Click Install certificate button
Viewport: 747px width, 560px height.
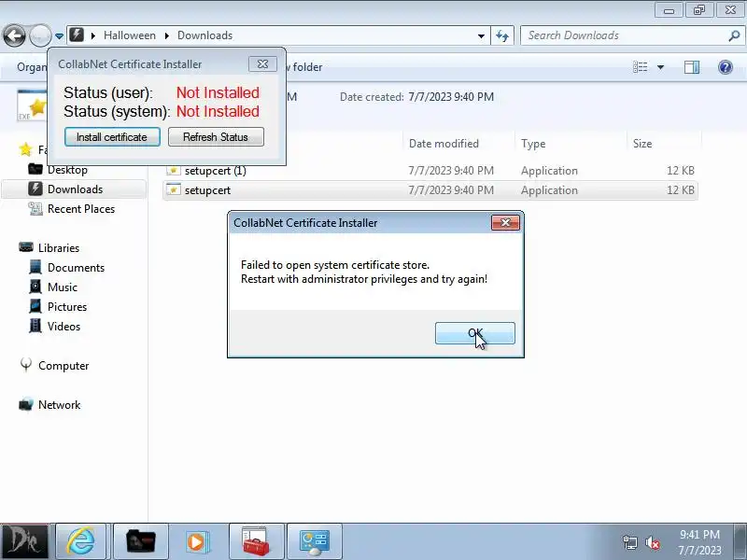coord(112,137)
